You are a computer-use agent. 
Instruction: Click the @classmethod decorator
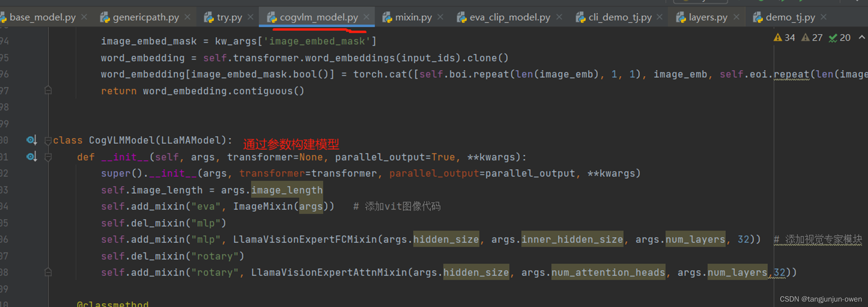(x=113, y=304)
